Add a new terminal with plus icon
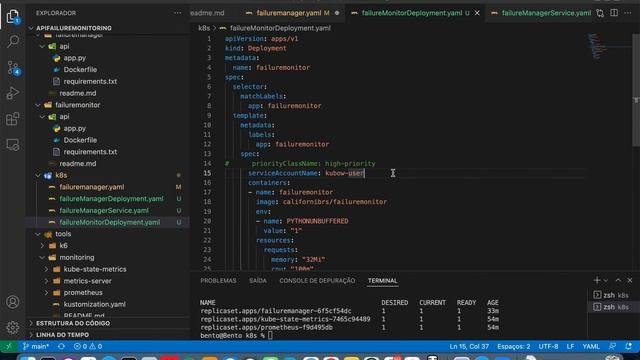 click(x=597, y=280)
